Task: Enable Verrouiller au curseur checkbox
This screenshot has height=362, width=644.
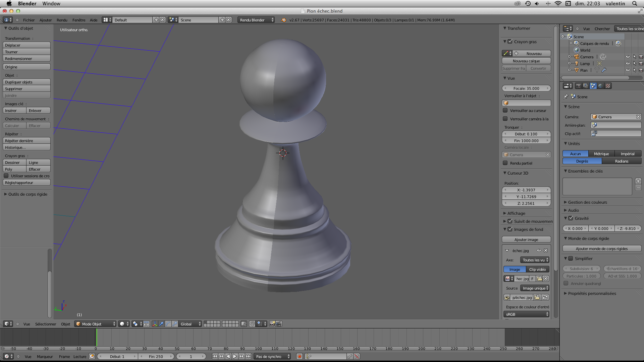Action: (x=505, y=110)
